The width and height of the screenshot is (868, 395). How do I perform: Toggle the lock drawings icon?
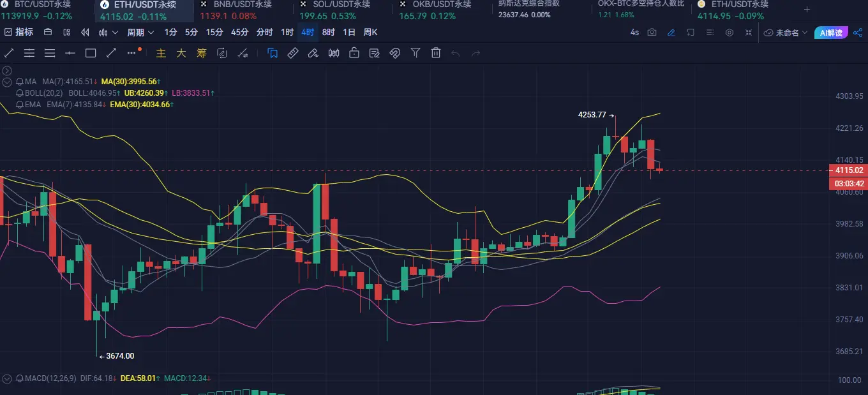(354, 53)
